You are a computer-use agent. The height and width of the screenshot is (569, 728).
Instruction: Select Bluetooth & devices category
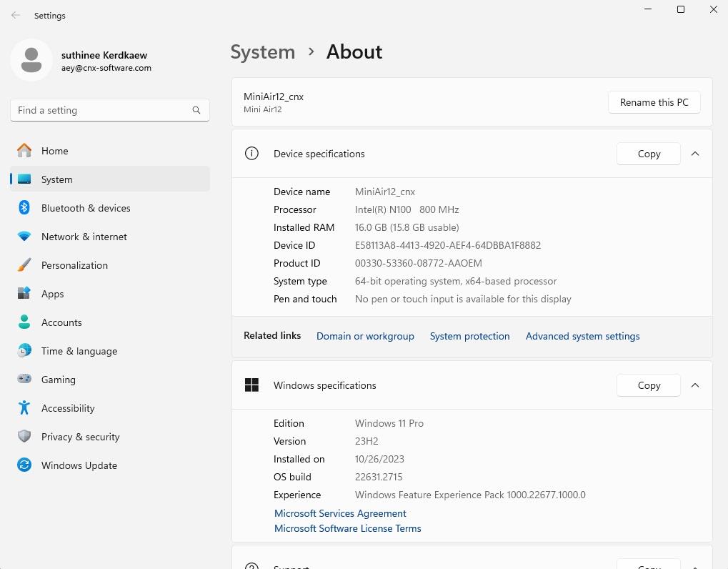click(x=110, y=208)
